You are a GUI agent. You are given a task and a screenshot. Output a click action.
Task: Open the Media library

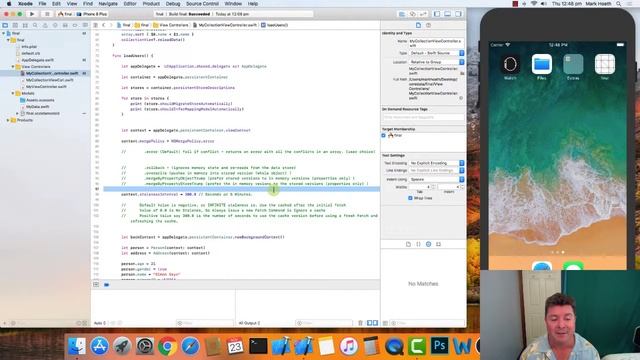438,244
